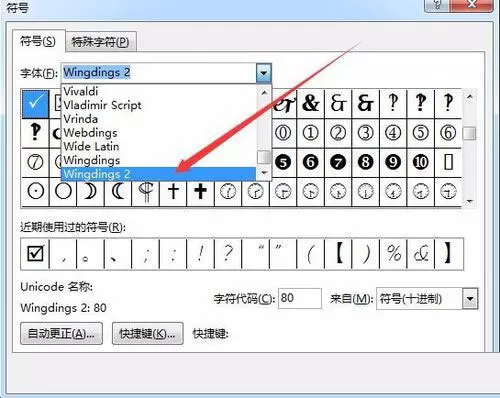
Task: Choose circled digit three symbol
Action: click(365, 133)
